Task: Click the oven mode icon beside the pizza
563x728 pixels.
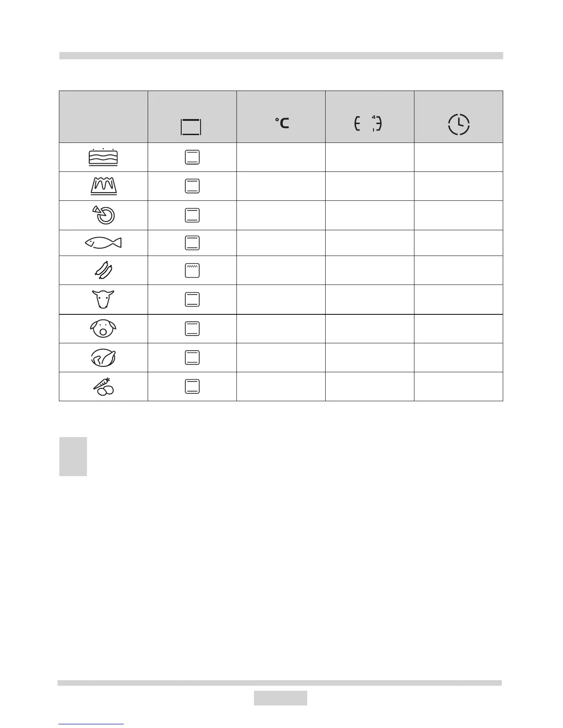Action: pos(192,215)
